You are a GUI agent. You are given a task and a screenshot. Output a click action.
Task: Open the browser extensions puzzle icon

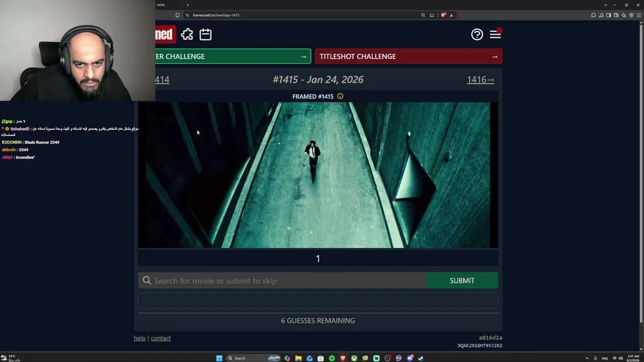pyautogui.click(x=594, y=15)
